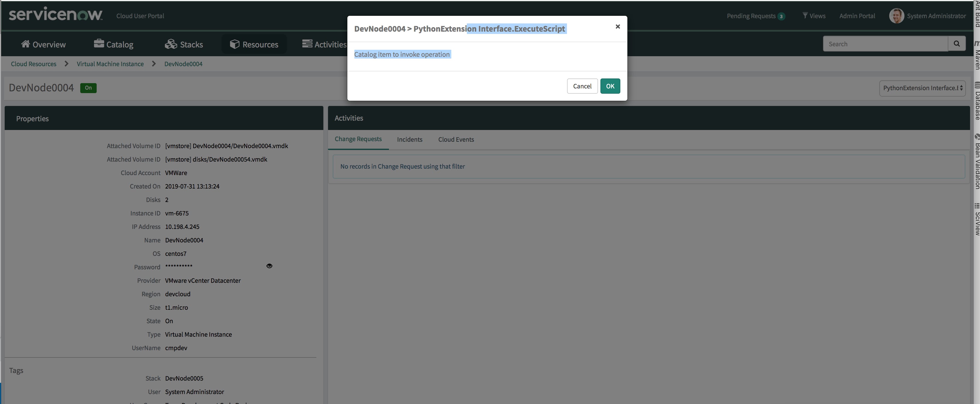Viewport: 980px width, 404px height.
Task: Click the Stacks cubes icon
Action: tap(171, 44)
